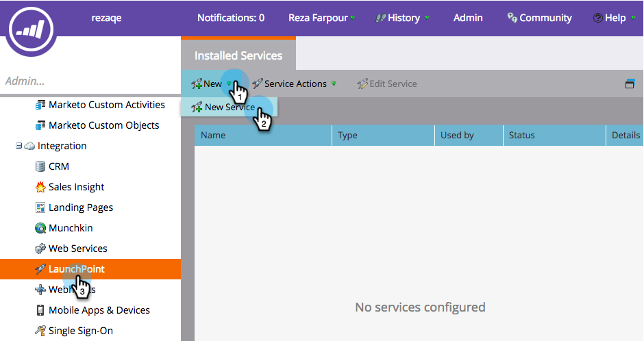Viewport: 644px width, 341px height.
Task: Choose New Service from the menu
Action: coord(230,107)
